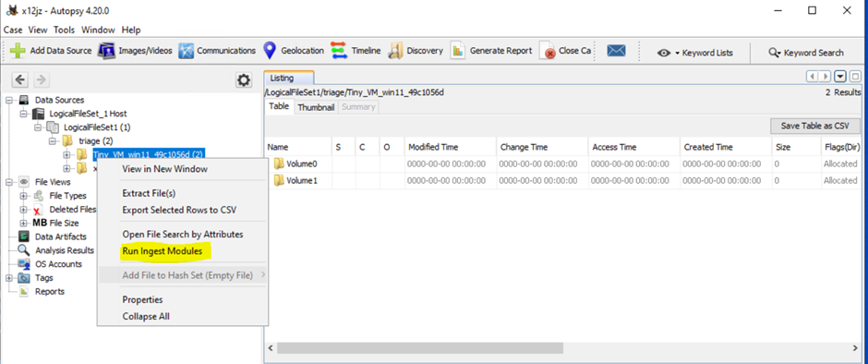The image size is (868, 364).
Task: Select triage (2) folder
Action: [x=96, y=140]
